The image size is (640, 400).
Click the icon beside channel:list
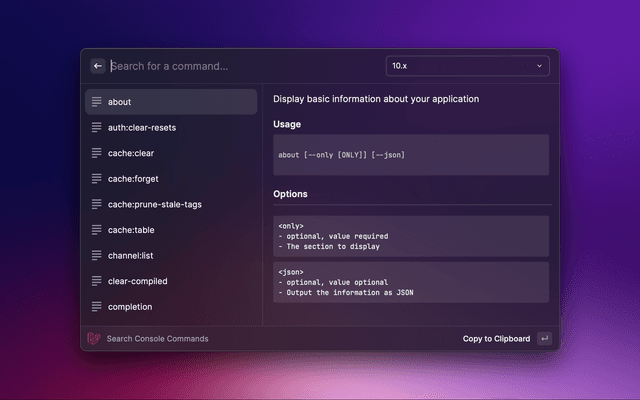tap(95, 256)
